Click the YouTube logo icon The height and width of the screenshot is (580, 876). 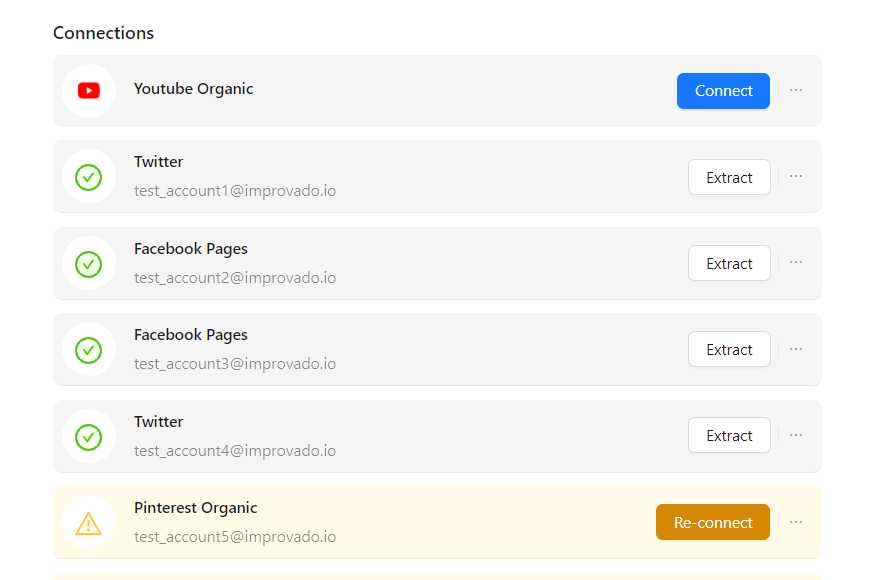tap(89, 91)
